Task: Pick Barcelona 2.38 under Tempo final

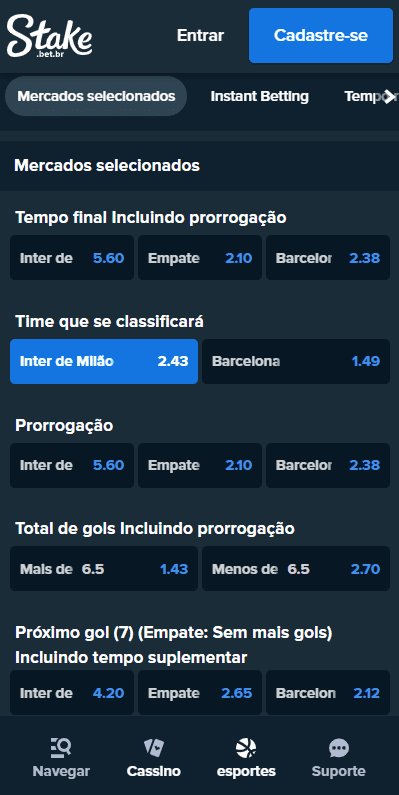Action: point(328,258)
